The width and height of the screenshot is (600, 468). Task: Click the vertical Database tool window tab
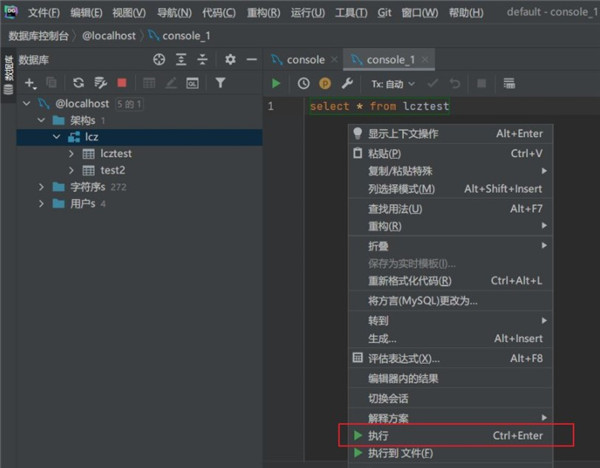point(8,75)
